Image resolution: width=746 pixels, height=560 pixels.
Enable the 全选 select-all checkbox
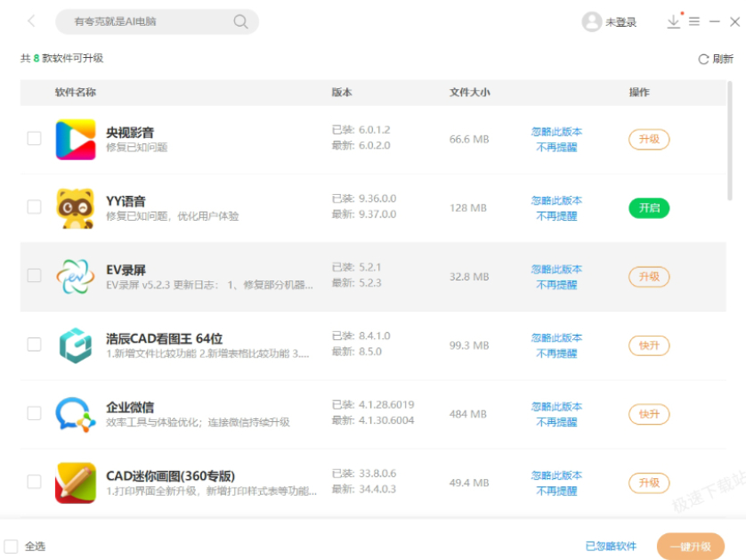point(12,546)
